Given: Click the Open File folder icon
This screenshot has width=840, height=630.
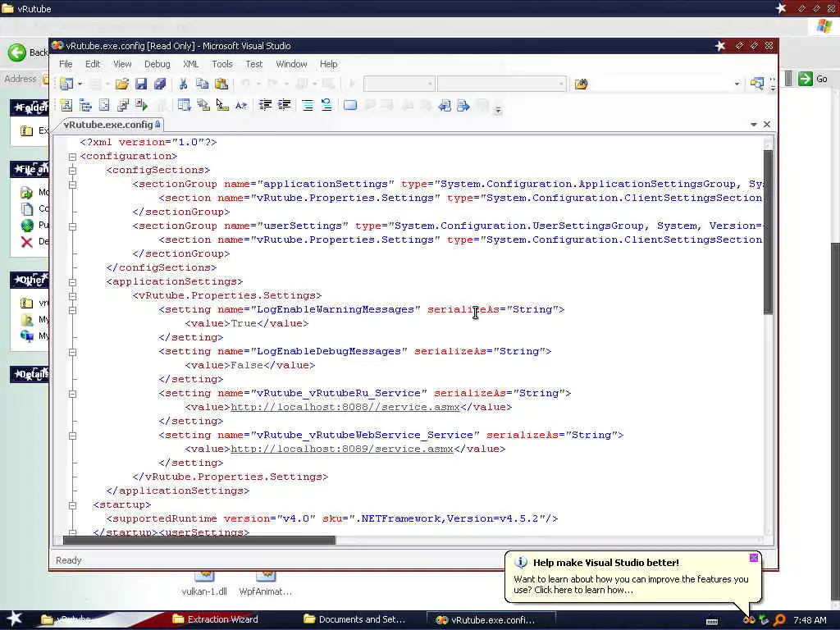Looking at the screenshot, I should [x=121, y=84].
